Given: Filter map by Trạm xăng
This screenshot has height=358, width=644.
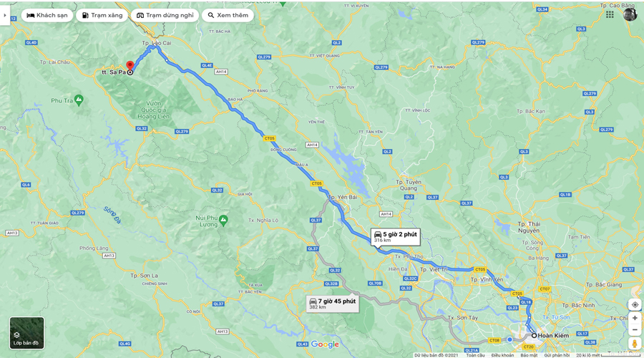Looking at the screenshot, I should point(102,15).
